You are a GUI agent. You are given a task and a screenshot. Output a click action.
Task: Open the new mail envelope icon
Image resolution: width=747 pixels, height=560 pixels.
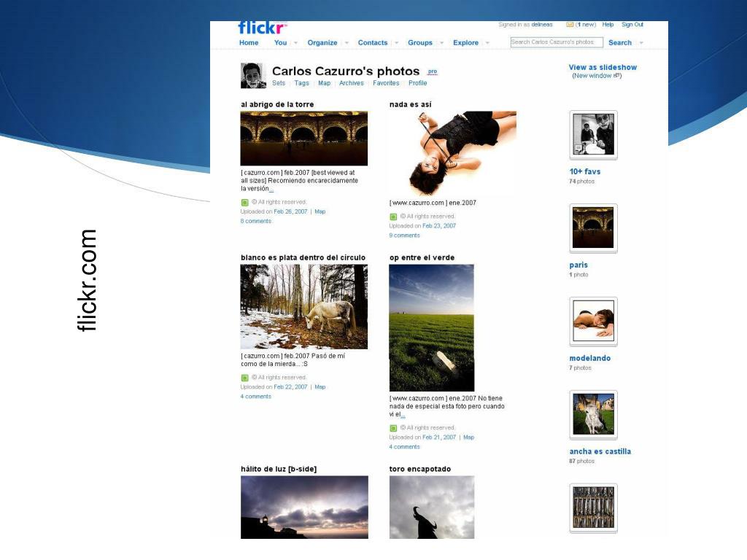(x=570, y=25)
